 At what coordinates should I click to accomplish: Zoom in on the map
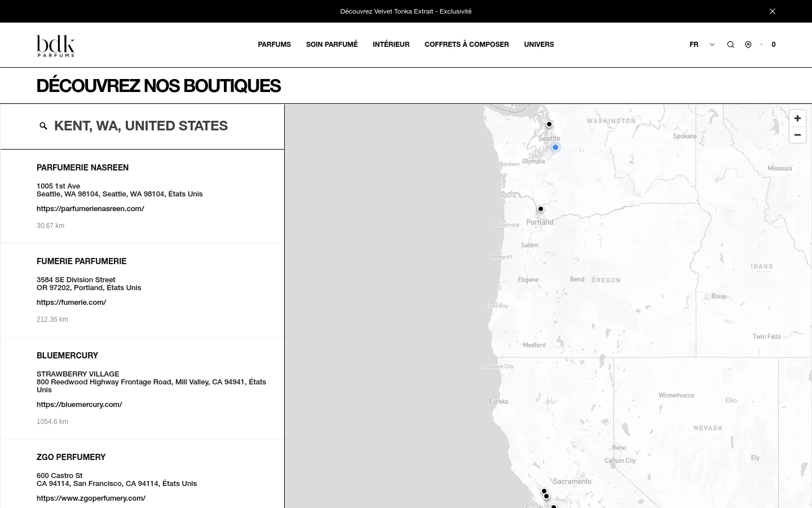point(797,119)
